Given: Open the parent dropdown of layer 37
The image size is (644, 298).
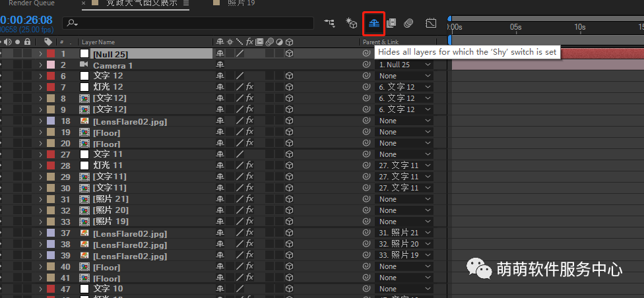Looking at the screenshot, I should pyautogui.click(x=404, y=233).
